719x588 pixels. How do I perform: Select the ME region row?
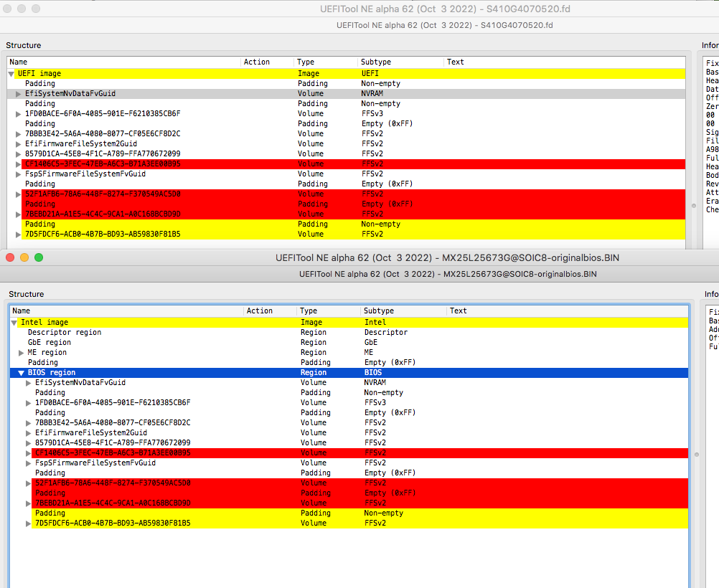point(349,352)
